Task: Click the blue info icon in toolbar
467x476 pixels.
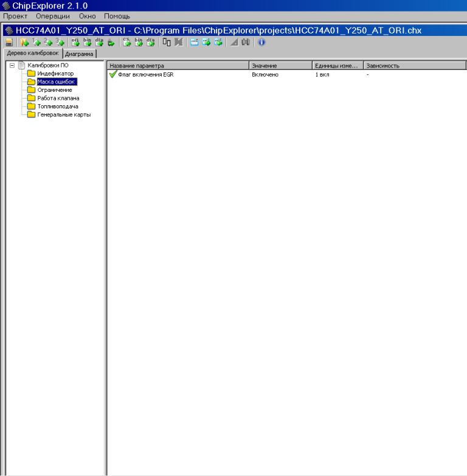Action: 261,43
